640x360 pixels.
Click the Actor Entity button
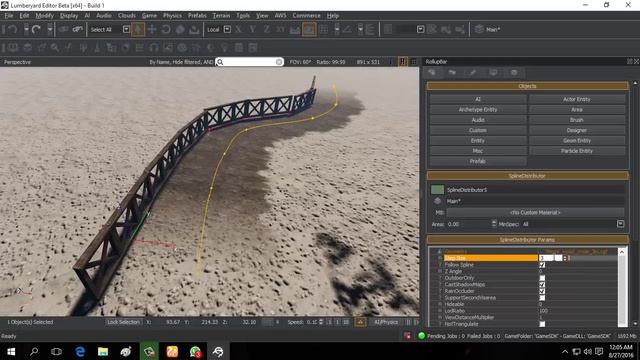(577, 99)
